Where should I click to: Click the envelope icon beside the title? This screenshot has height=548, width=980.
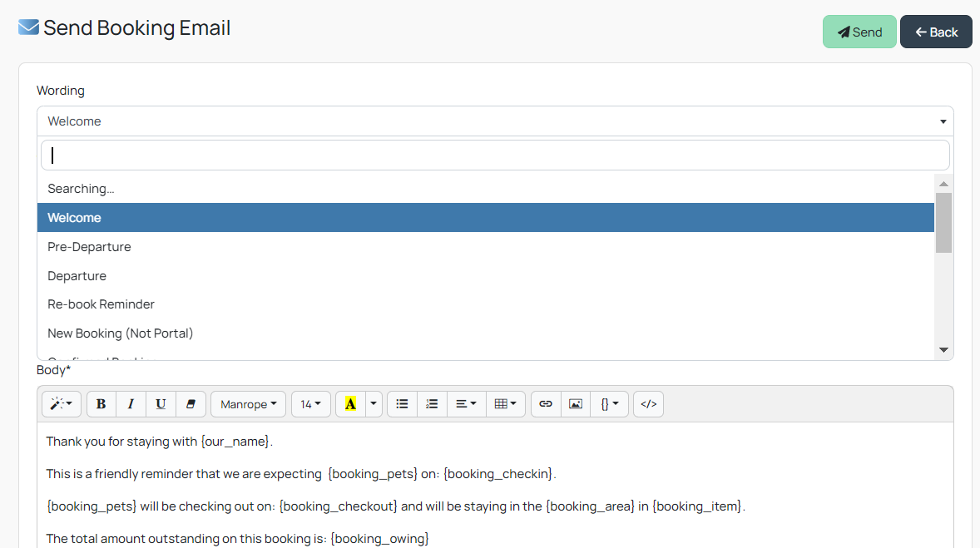[29, 27]
